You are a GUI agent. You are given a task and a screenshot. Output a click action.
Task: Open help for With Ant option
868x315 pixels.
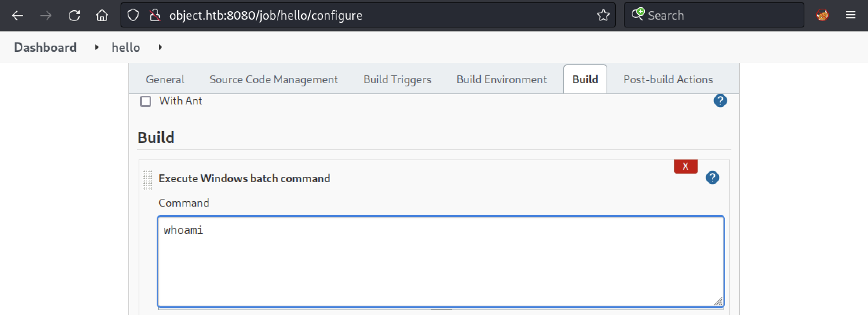[720, 101]
